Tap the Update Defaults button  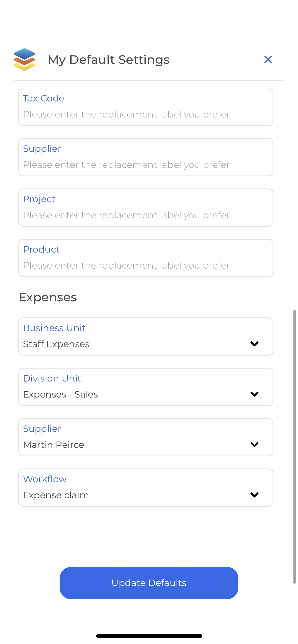click(149, 583)
